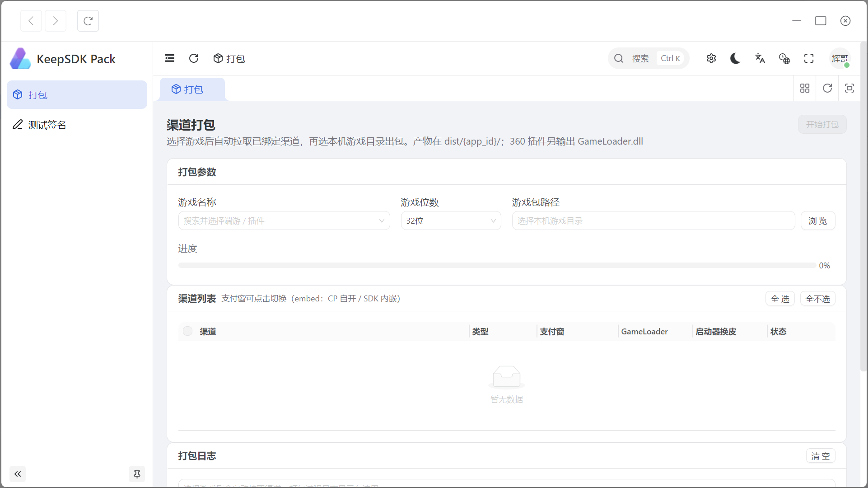
Task: Reload the window with the top refresh button
Action: (x=88, y=21)
